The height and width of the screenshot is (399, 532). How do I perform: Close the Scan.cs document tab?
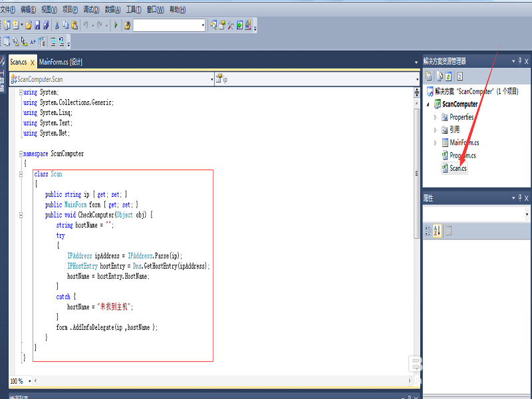click(32, 63)
